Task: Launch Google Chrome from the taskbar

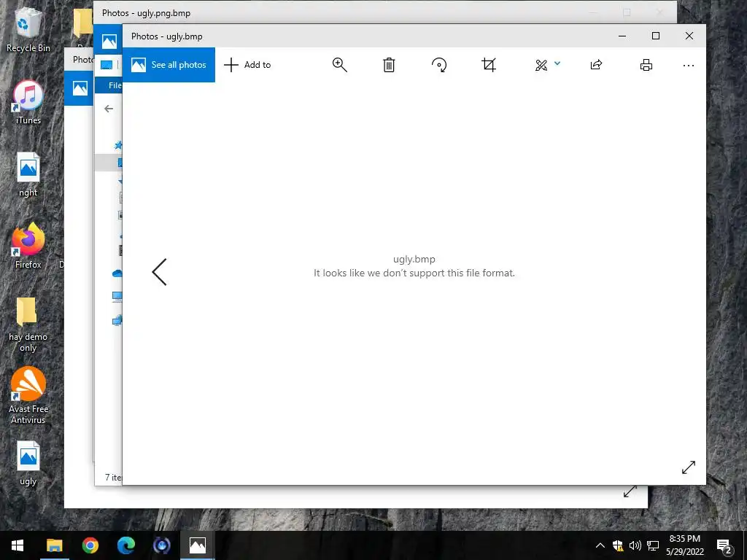Action: [90, 545]
